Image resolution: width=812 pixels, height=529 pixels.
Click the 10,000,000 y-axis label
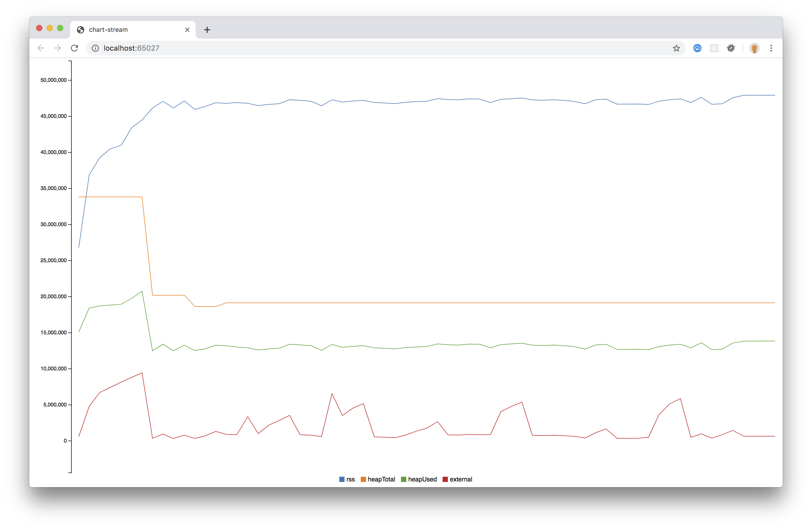pyautogui.click(x=54, y=369)
